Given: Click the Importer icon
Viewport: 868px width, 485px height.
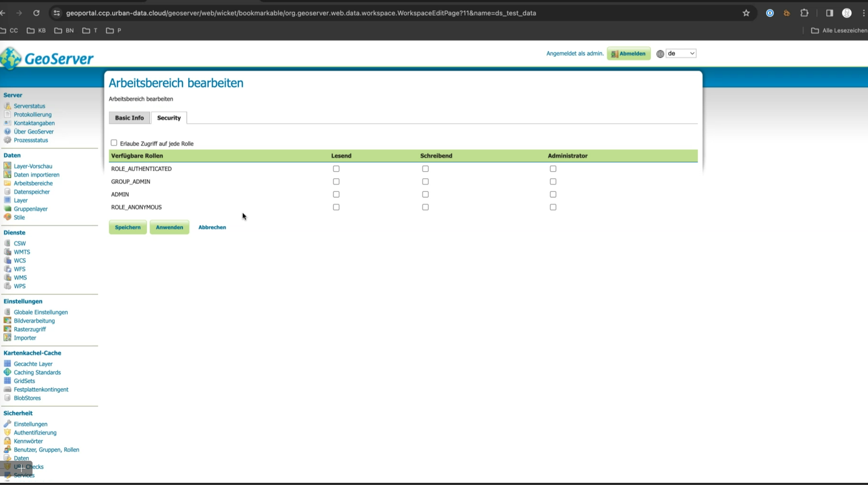Looking at the screenshot, I should click(7, 338).
